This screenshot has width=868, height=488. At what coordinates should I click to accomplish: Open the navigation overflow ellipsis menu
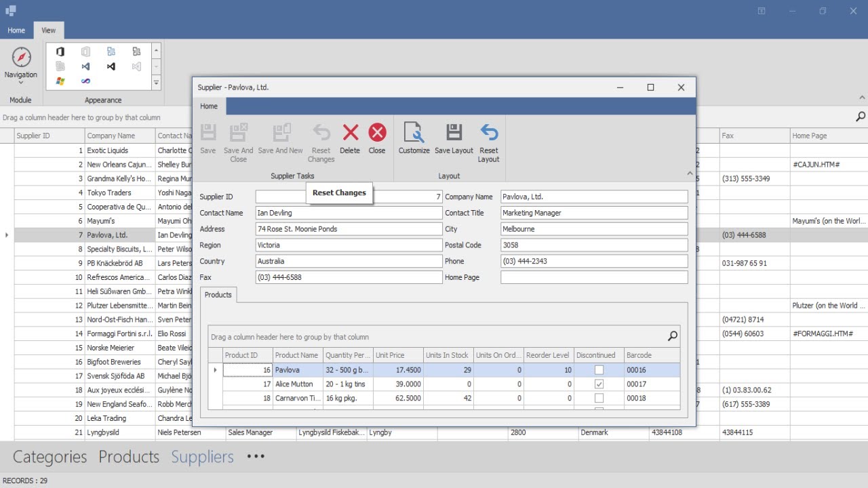pyautogui.click(x=256, y=456)
